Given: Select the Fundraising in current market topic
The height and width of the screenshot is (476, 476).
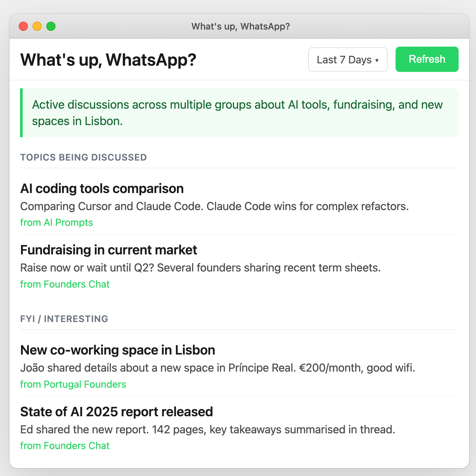Looking at the screenshot, I should pyautogui.click(x=109, y=250).
